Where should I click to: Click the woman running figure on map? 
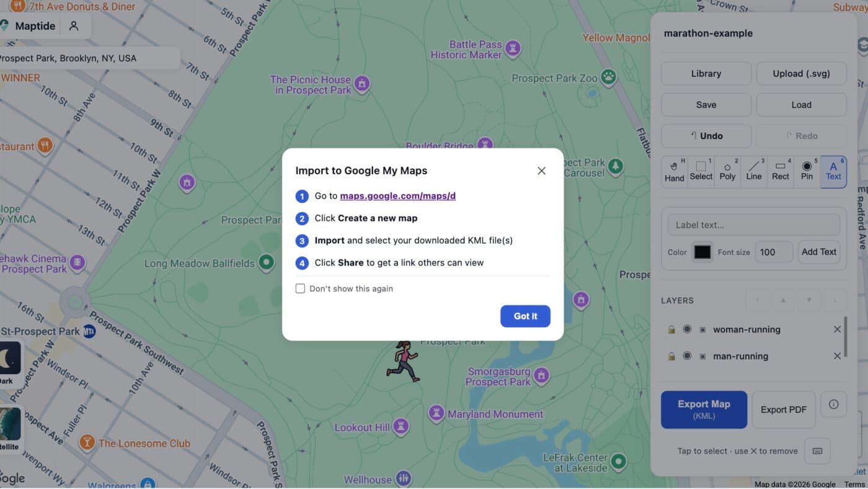pyautogui.click(x=403, y=361)
